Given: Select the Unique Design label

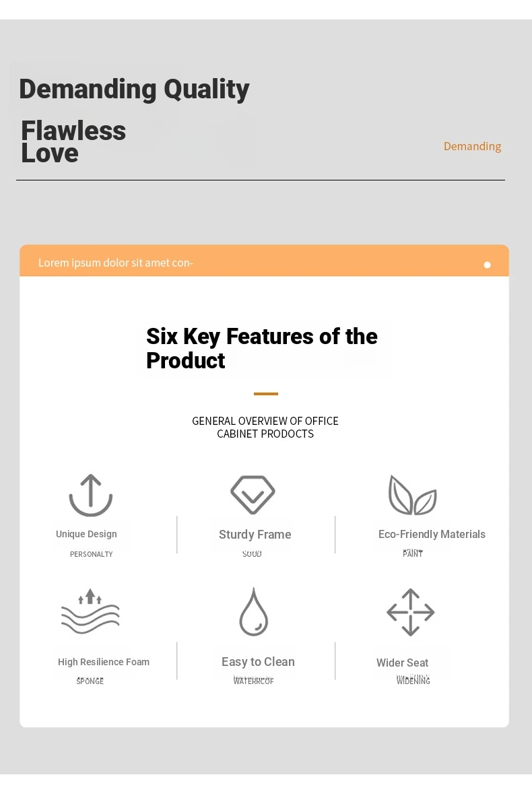Looking at the screenshot, I should point(86,534).
